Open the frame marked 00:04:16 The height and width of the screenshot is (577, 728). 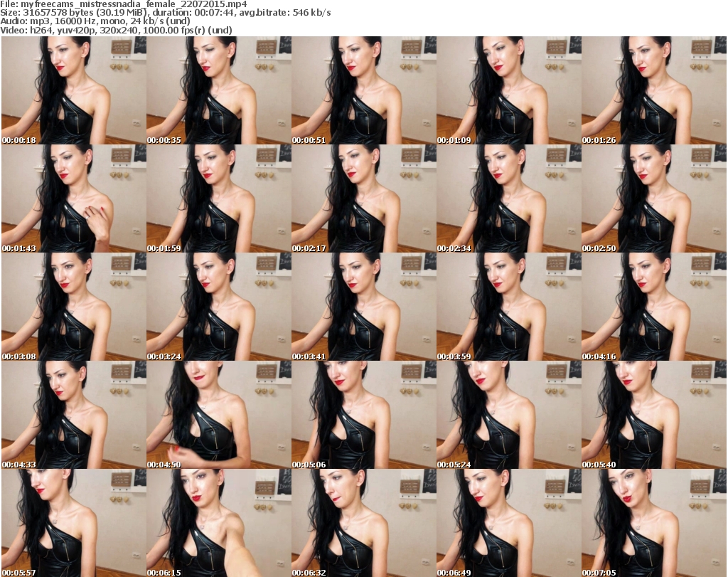(654, 307)
